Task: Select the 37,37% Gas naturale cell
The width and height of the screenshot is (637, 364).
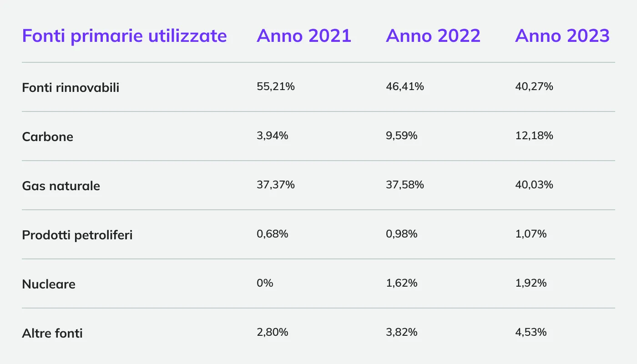Action: pyautogui.click(x=276, y=185)
